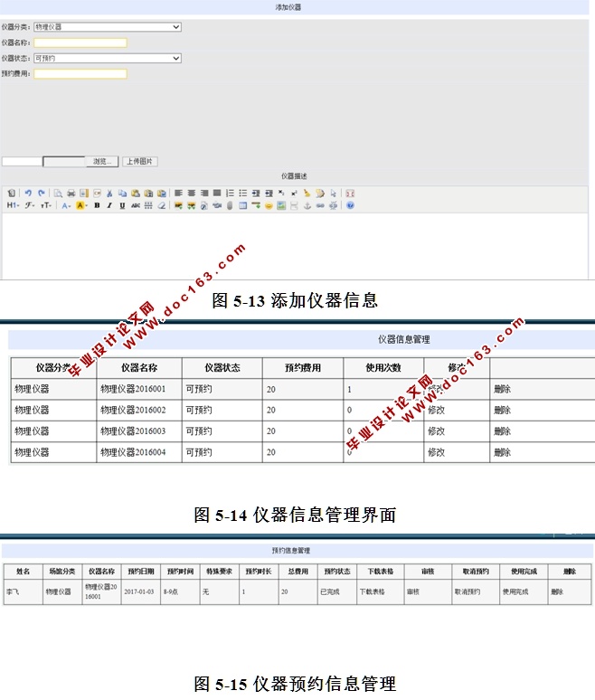Click the 取消预约 link in 李飞's row
The width and height of the screenshot is (595, 700).
pyautogui.click(x=467, y=591)
